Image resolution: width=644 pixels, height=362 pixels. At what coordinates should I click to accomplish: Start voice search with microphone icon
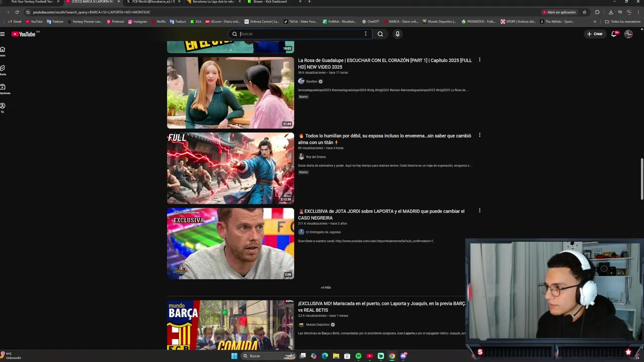point(397,34)
